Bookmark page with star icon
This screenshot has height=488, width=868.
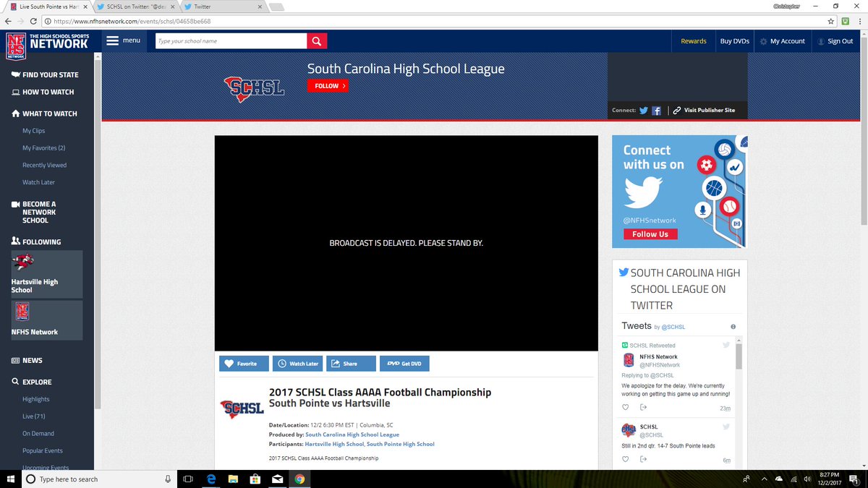pyautogui.click(x=831, y=21)
